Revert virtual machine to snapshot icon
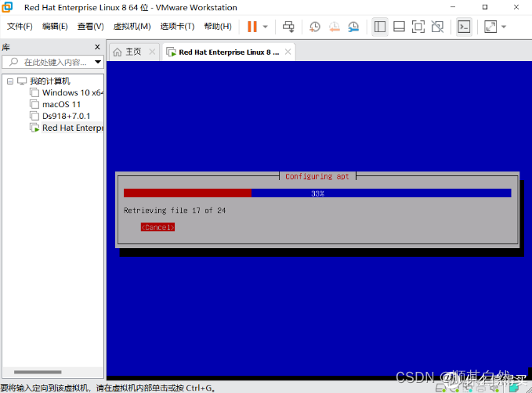This screenshot has width=532, height=393. click(335, 27)
